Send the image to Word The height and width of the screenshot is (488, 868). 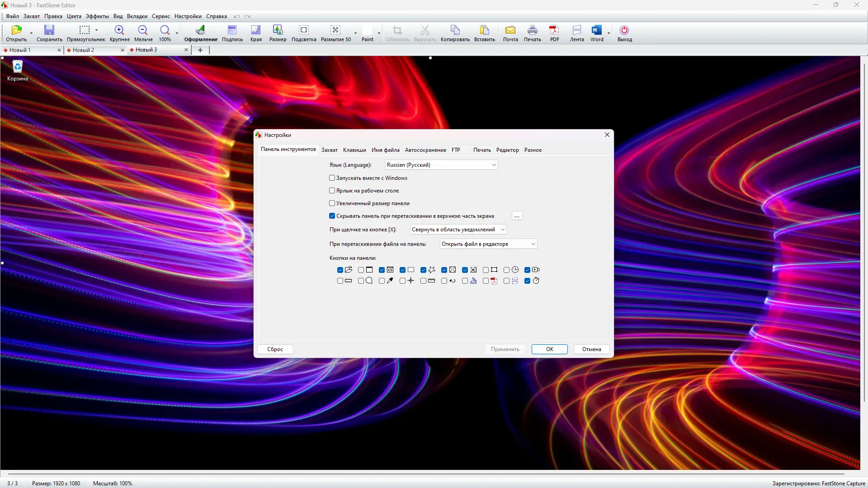(x=597, y=33)
